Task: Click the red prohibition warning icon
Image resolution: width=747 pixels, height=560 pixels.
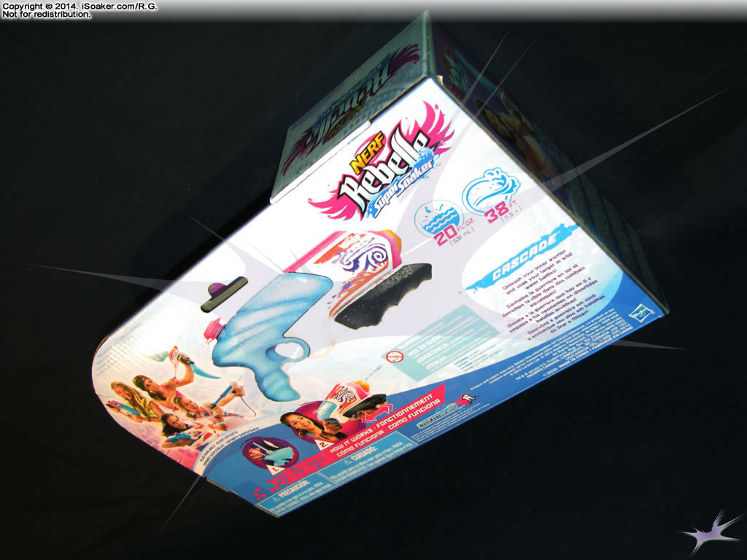Action: [x=393, y=356]
